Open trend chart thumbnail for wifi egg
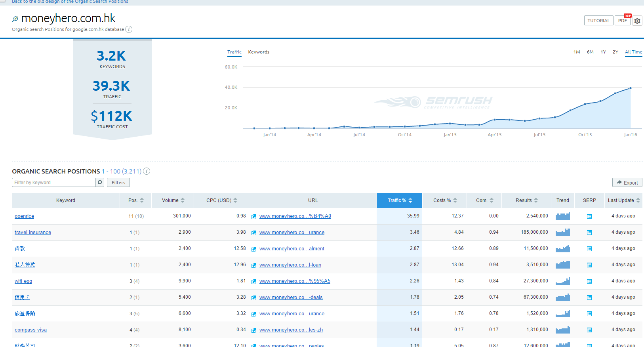This screenshot has width=644, height=347. coord(563,281)
